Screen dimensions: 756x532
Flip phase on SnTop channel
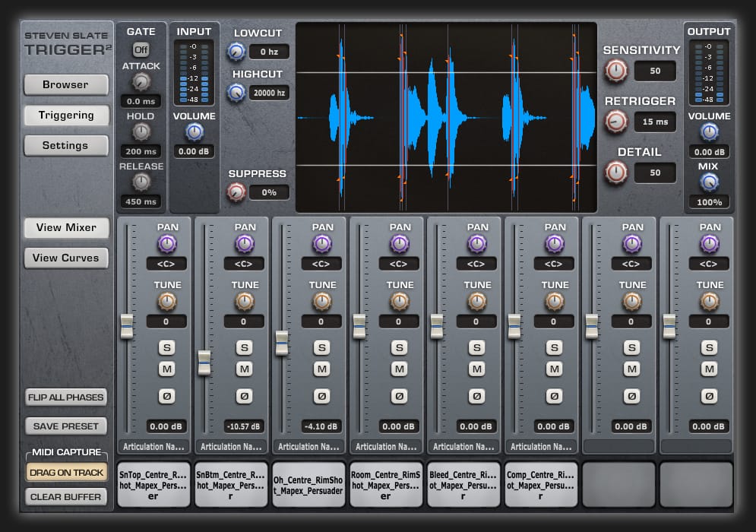click(x=167, y=397)
